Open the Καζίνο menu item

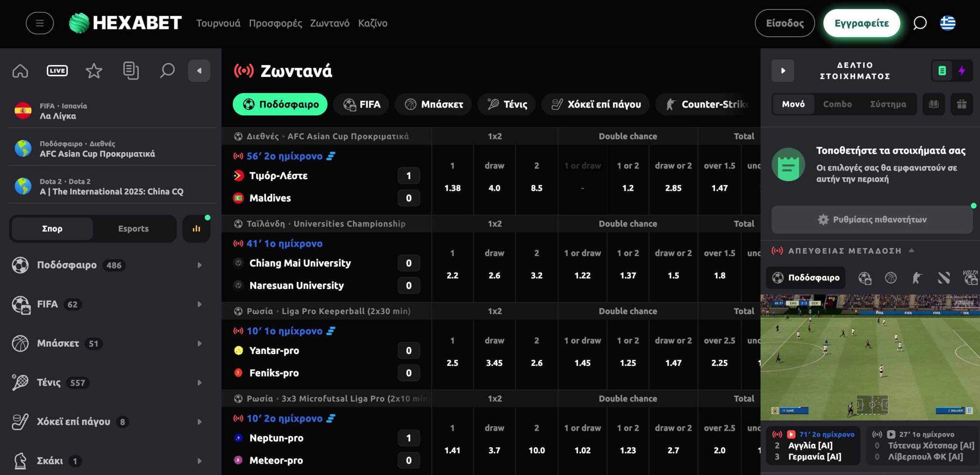click(372, 23)
